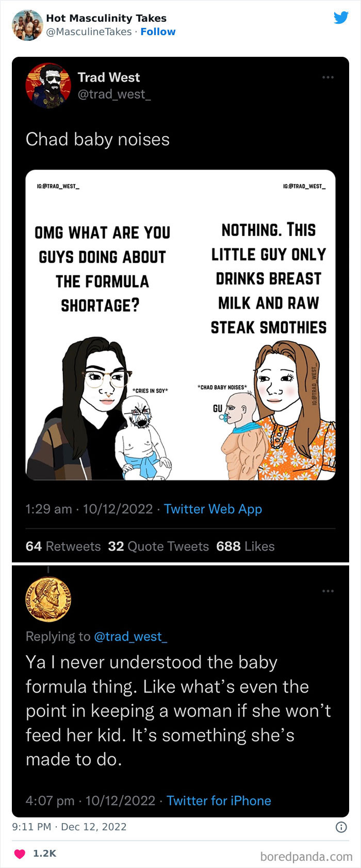Select the @MasculineTakes handle
Screen dimensions: 361x868
click(x=87, y=31)
